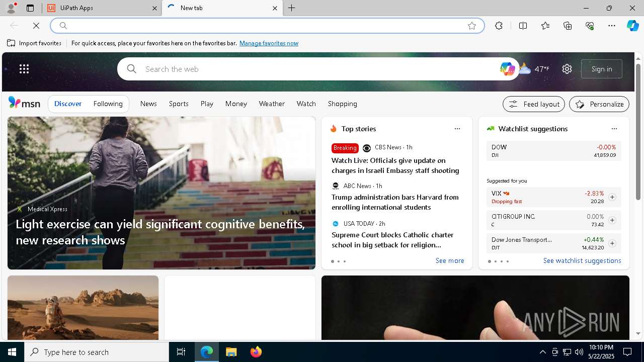
Task: Open the light exercise cognitive benefits article
Action: click(x=160, y=232)
